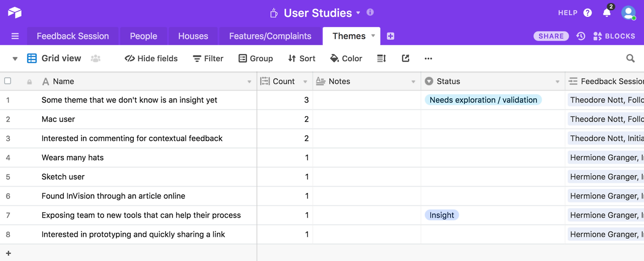The height and width of the screenshot is (261, 644).
Task: Click the User Studies base title
Action: 318,13
